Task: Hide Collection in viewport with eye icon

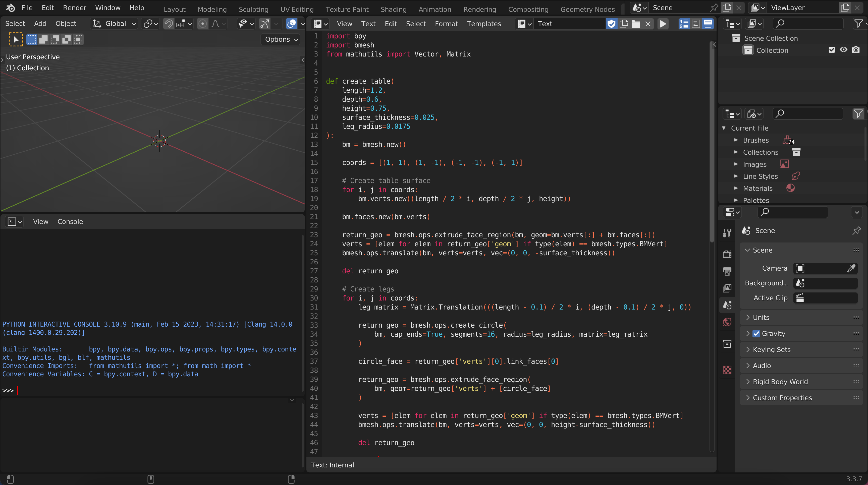Action: pyautogui.click(x=843, y=50)
